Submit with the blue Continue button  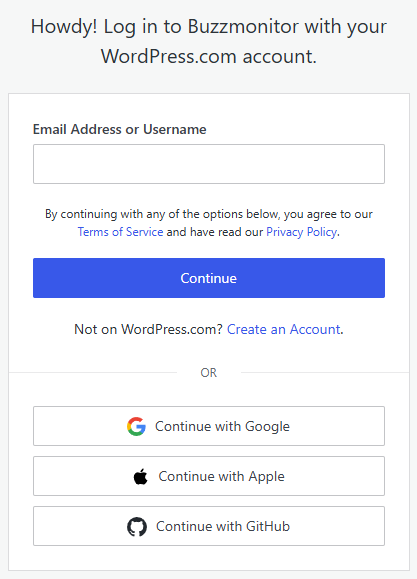point(209,278)
